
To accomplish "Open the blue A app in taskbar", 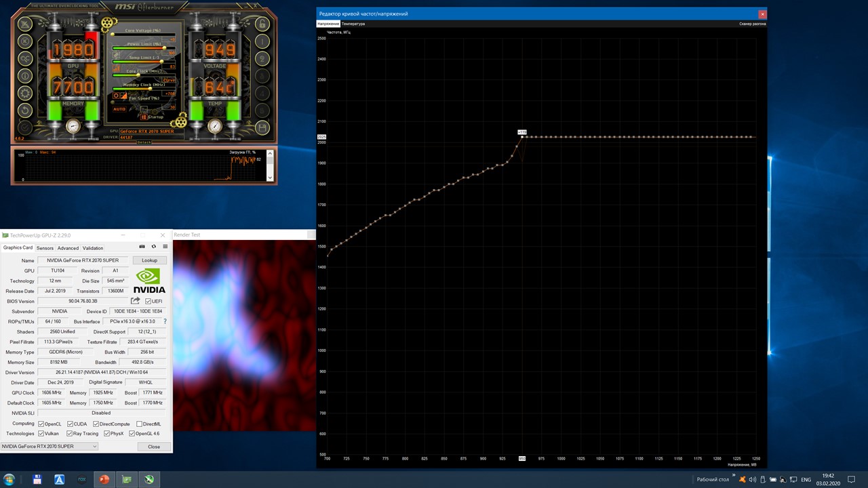I will 60,479.
